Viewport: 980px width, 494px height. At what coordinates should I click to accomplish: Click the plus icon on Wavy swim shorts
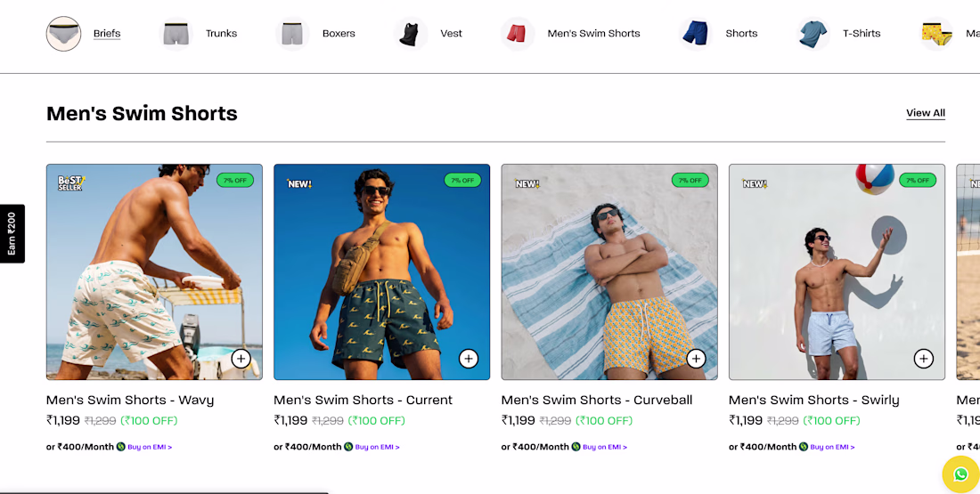coord(241,359)
